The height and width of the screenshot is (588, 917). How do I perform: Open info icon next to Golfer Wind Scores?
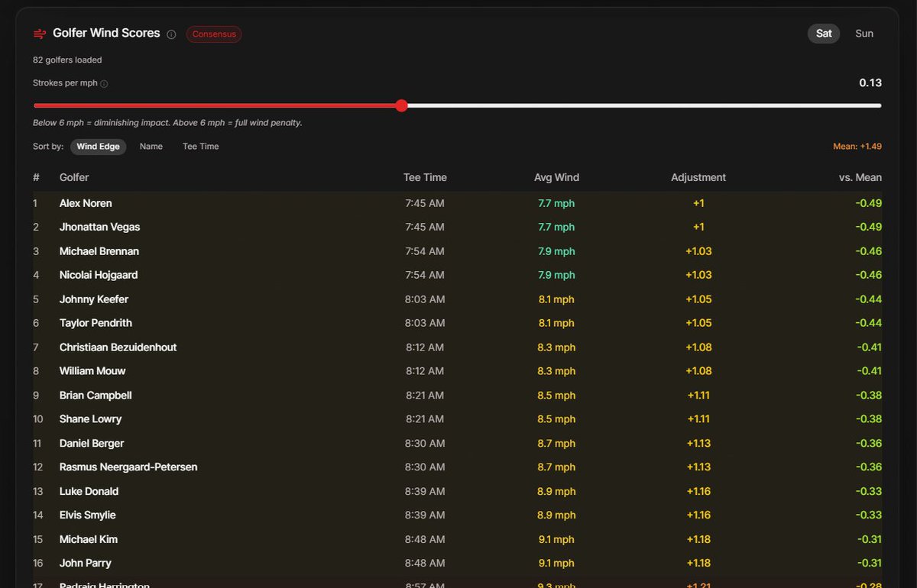click(x=171, y=34)
